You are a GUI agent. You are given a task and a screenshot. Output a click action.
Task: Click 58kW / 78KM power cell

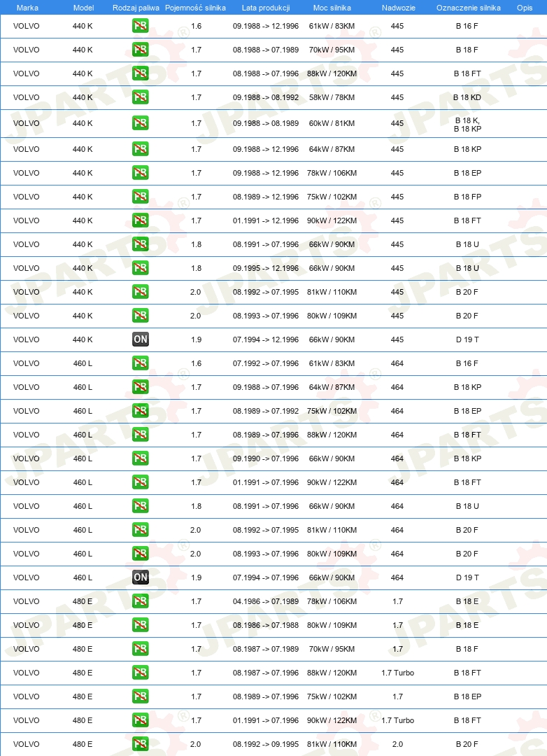(x=332, y=97)
